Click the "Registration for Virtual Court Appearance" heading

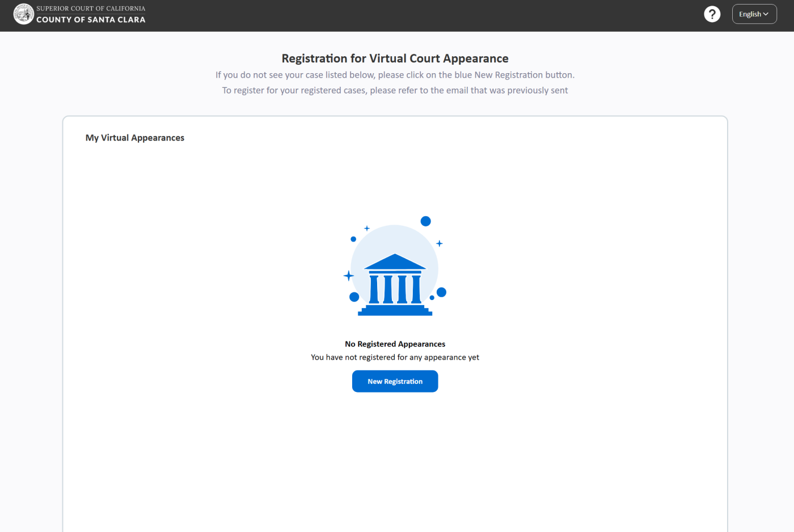click(395, 58)
